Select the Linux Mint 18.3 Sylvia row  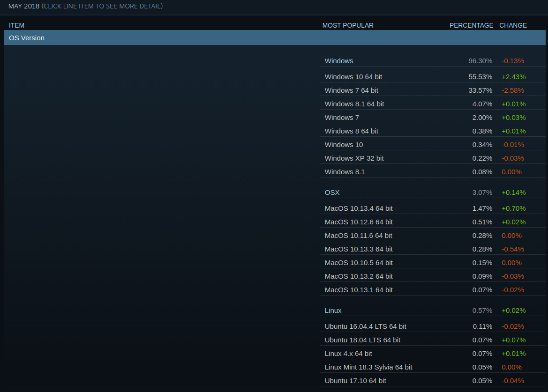[x=433, y=367]
